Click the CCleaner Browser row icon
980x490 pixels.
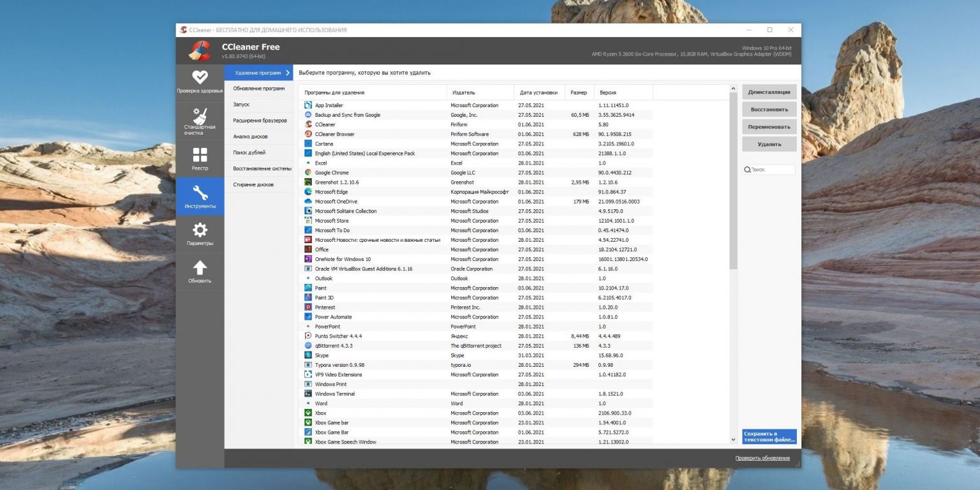[308, 134]
